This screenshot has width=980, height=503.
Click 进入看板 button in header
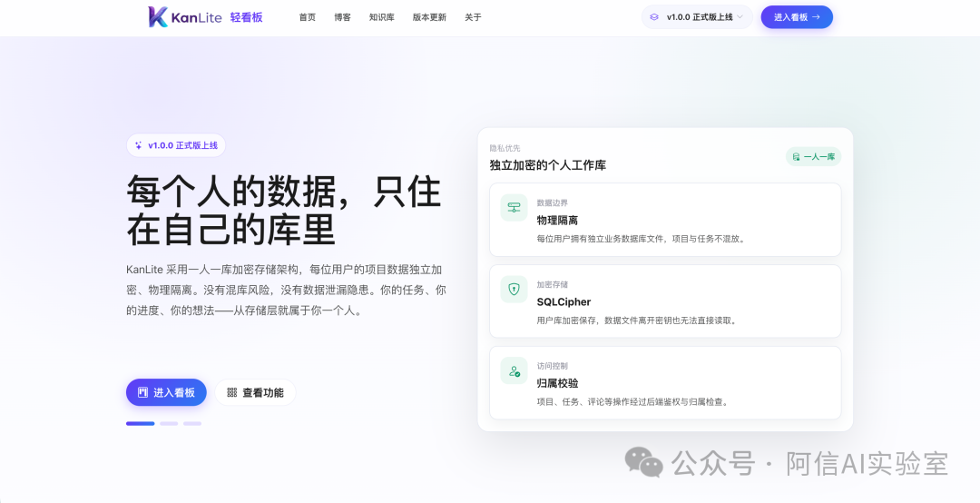coord(797,17)
